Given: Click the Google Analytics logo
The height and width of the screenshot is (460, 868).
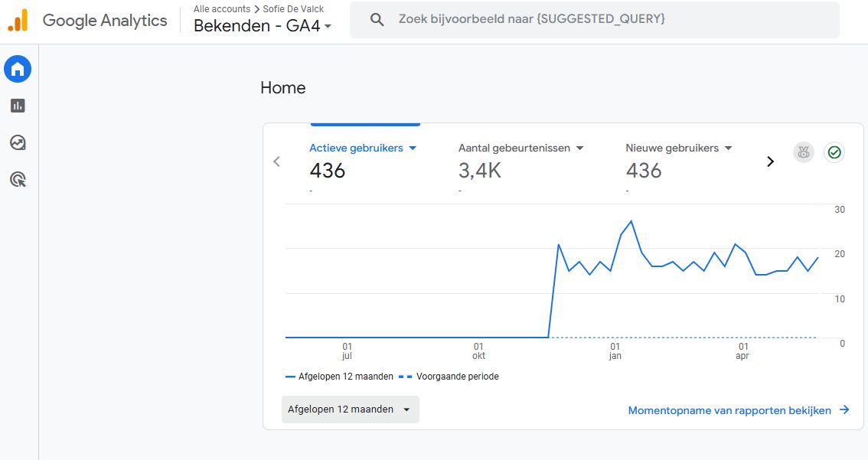Looking at the screenshot, I should 18,21.
